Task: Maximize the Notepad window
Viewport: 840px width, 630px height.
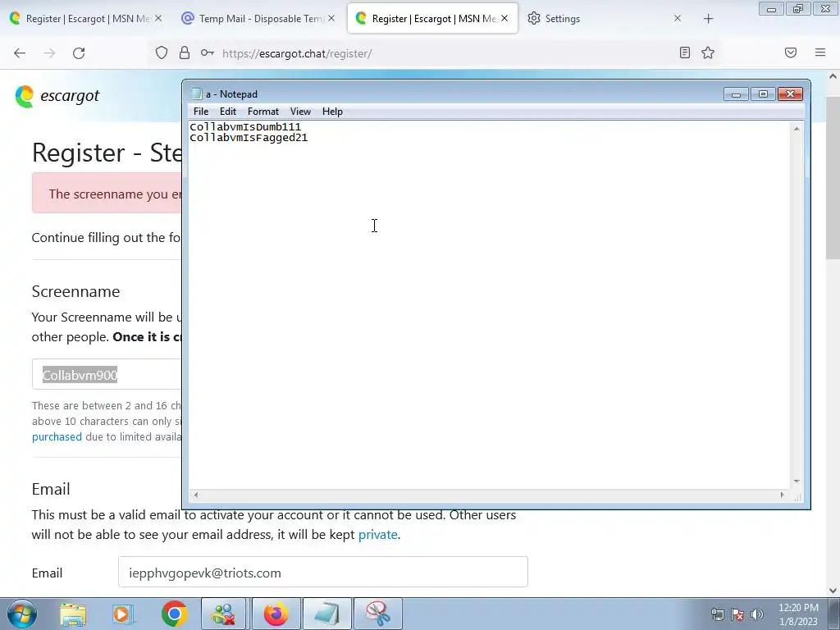Action: [763, 94]
